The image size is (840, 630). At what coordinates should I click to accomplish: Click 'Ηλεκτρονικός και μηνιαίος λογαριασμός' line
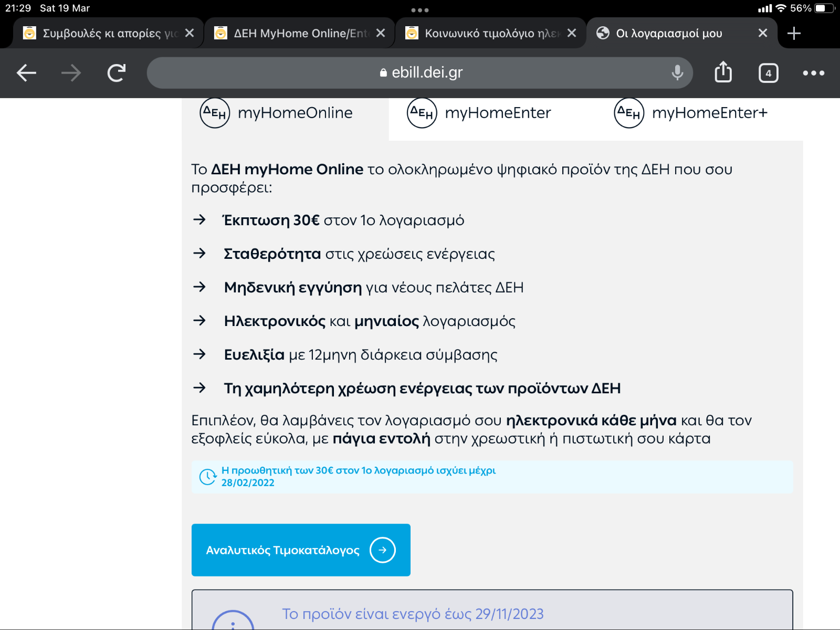(370, 321)
